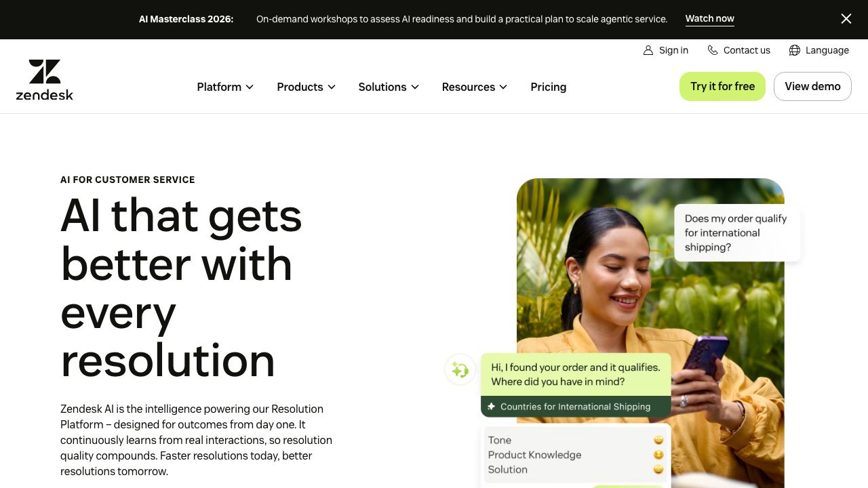Expand the Resources menu chevron
The image size is (868, 488).
(503, 87)
